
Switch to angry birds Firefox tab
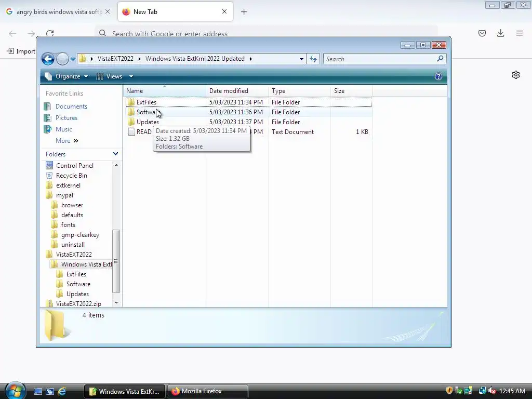click(58, 12)
